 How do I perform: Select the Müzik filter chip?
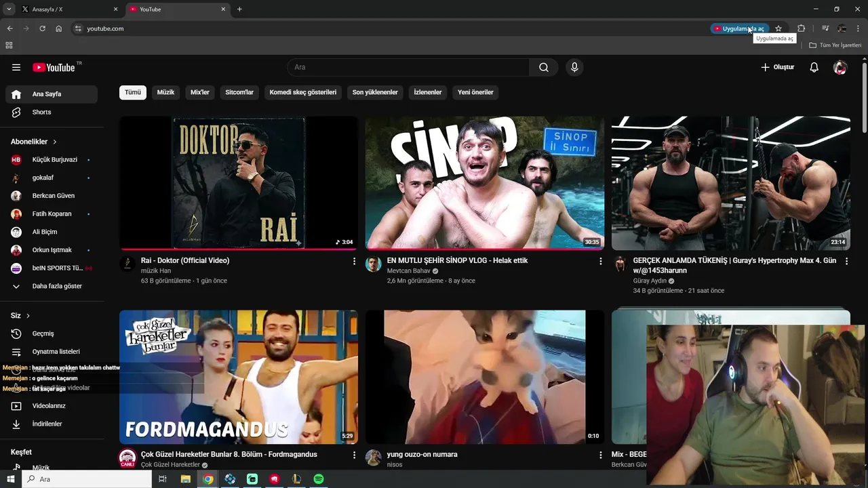[166, 92]
